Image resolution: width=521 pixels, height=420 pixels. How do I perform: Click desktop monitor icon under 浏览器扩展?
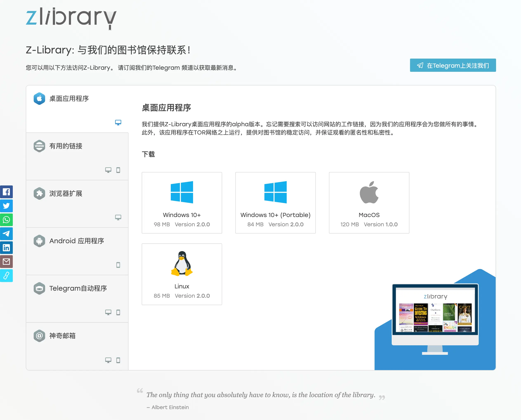[x=118, y=217]
